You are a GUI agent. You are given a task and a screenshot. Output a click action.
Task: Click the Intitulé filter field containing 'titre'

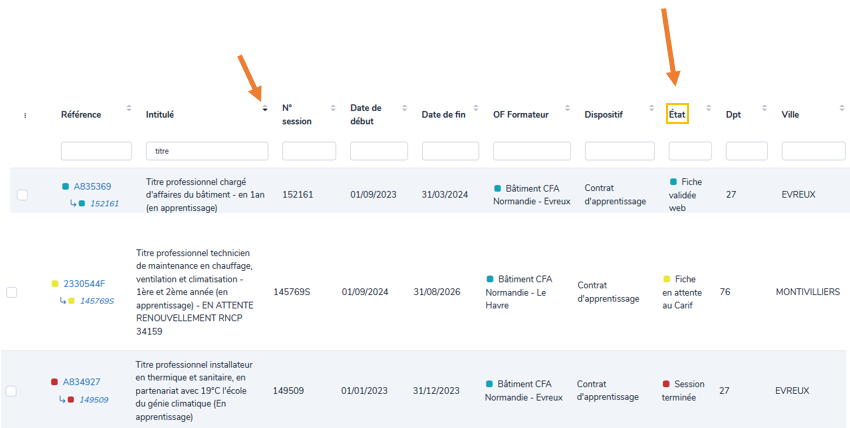pyautogui.click(x=207, y=151)
